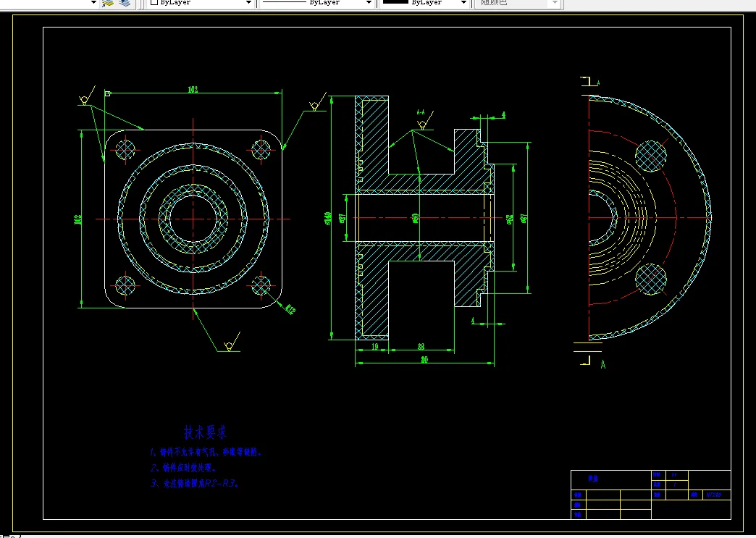Screen dimensions: 756x538
Task: Select the part name text in title block
Action: pyautogui.click(x=592, y=479)
